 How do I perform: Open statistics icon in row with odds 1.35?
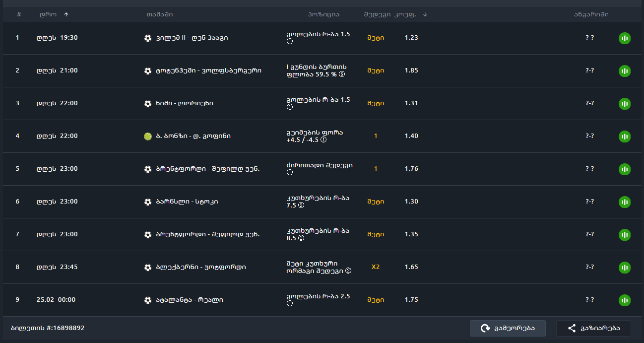click(625, 235)
